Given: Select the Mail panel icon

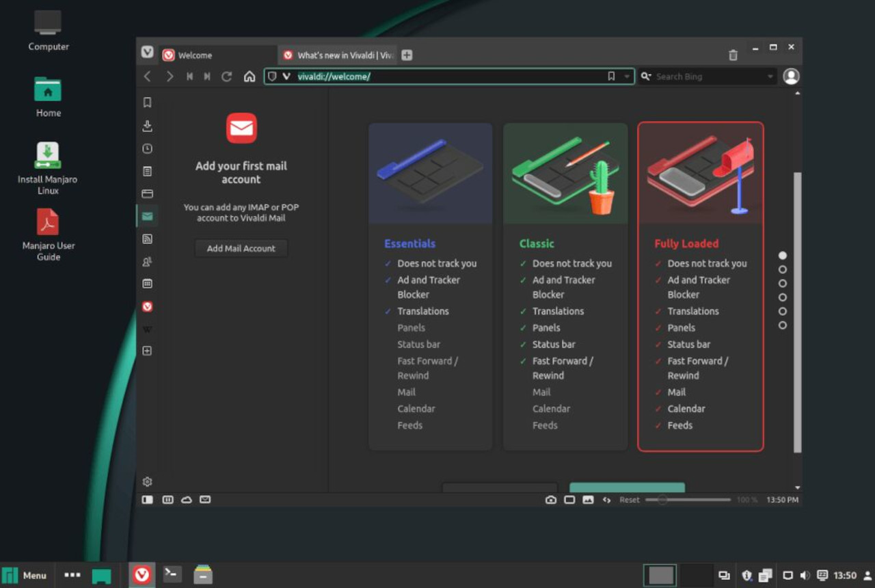Looking at the screenshot, I should point(147,215).
